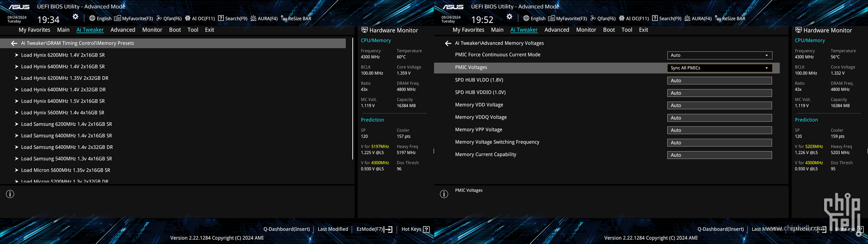Launch AI OC(F11) in left BIOS screen
The width and height of the screenshot is (868, 244).
[200, 19]
